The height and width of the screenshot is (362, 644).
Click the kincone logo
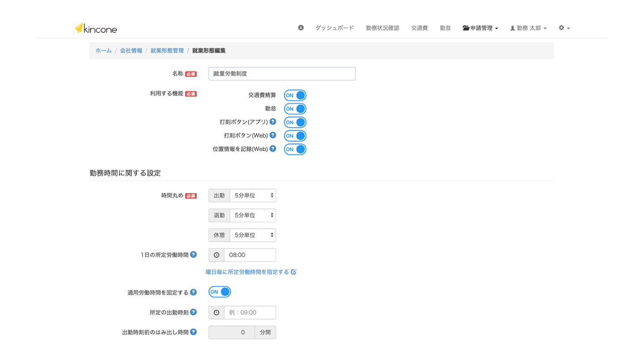click(x=96, y=29)
